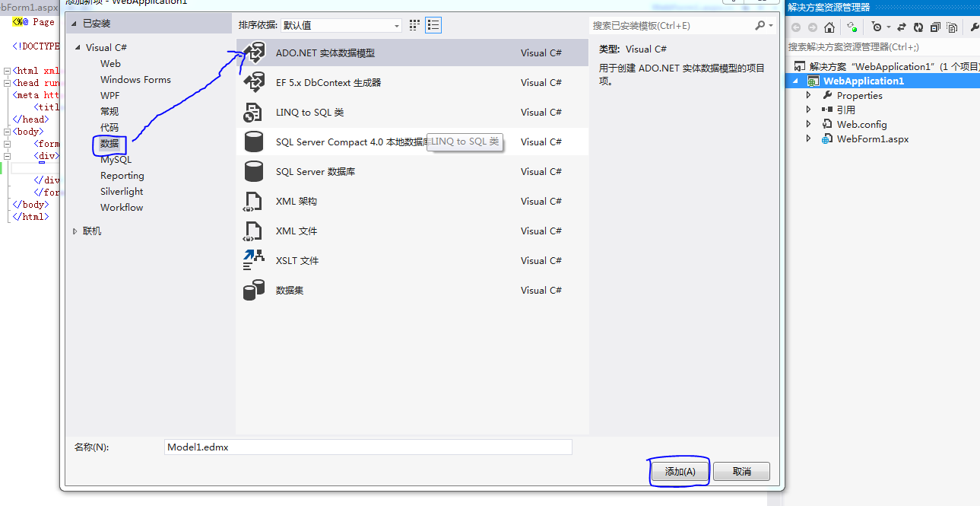Image resolution: width=980 pixels, height=506 pixels.
Task: Click Solution Explorer Home icon
Action: click(829, 27)
